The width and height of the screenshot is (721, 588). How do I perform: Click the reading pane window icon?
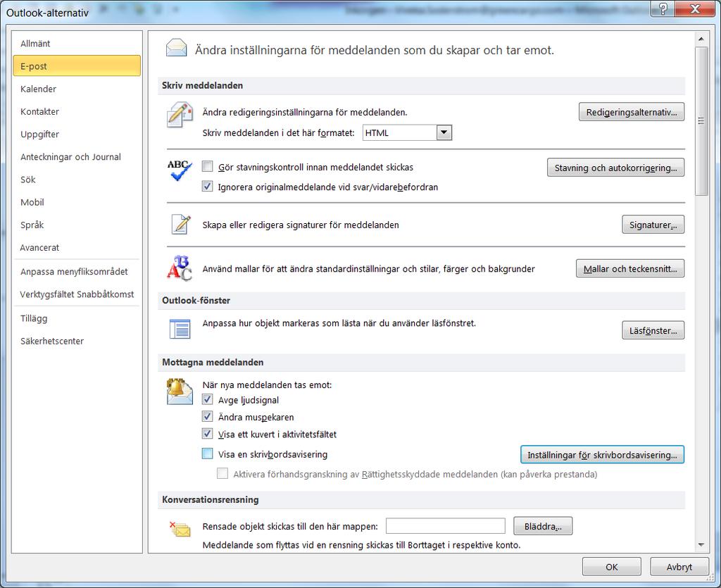[180, 329]
